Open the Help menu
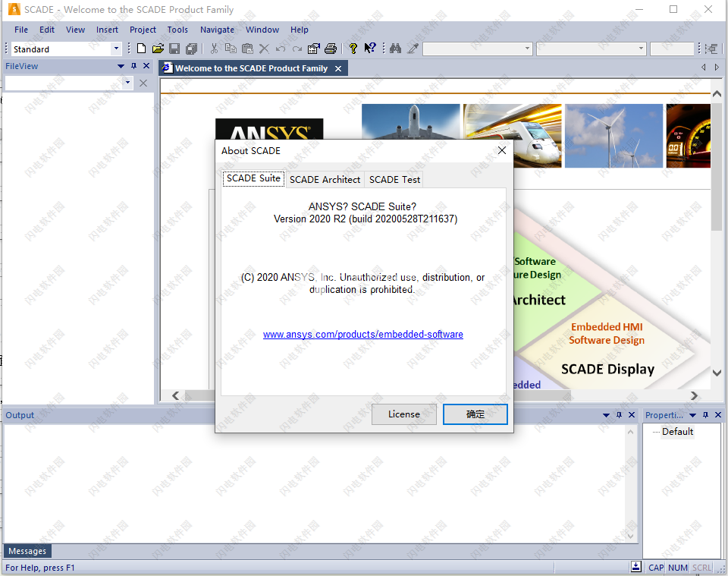This screenshot has height=576, width=728. (x=300, y=30)
